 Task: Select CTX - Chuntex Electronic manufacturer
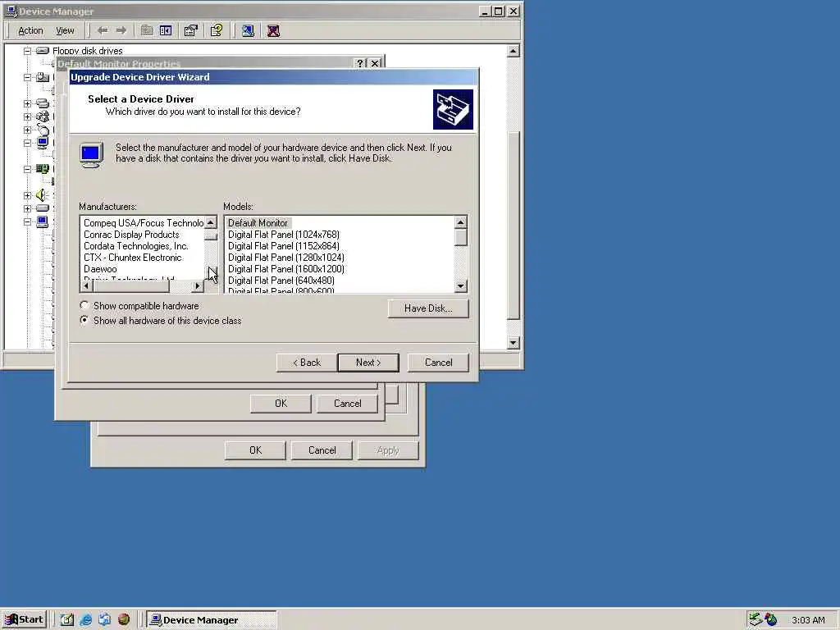132,258
